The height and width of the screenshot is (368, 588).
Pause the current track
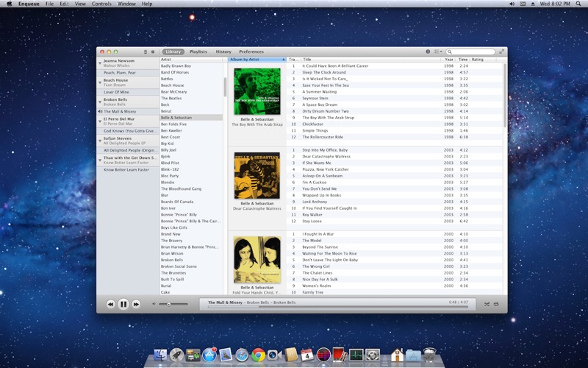[x=123, y=304]
